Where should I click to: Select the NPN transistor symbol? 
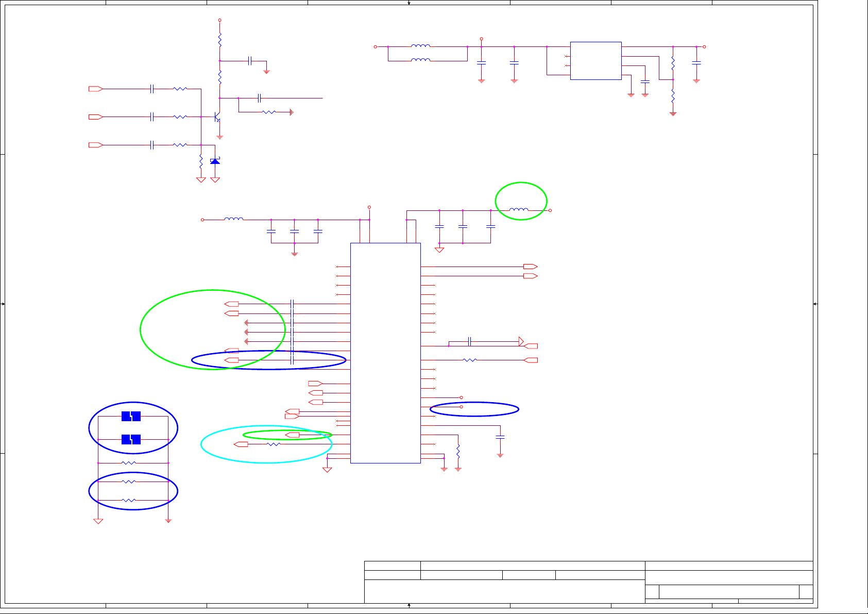[218, 117]
